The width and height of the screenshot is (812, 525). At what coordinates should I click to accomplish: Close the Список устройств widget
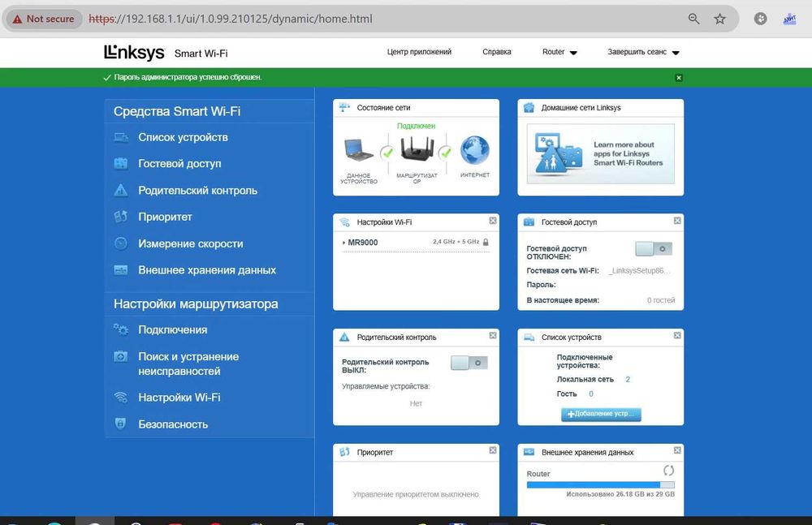point(677,335)
